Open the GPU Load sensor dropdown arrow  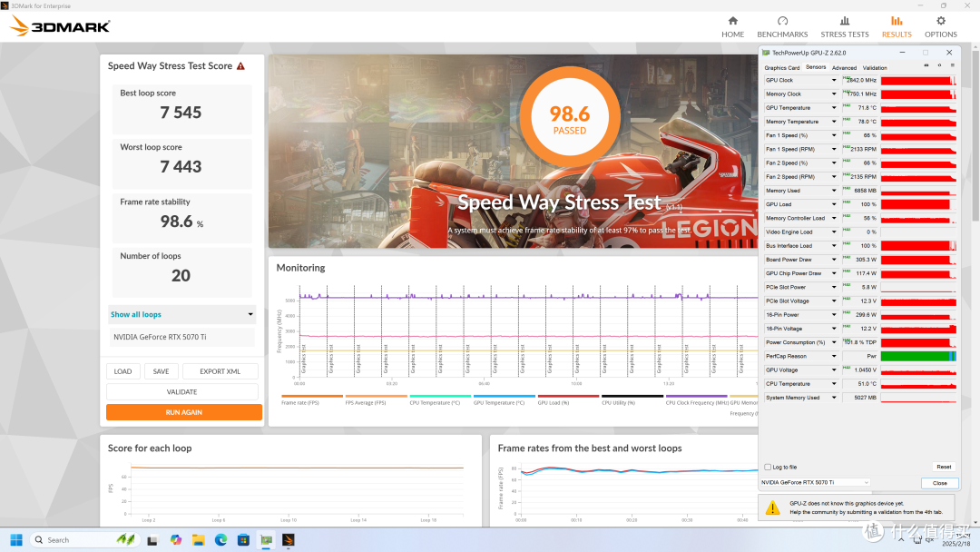tap(833, 204)
